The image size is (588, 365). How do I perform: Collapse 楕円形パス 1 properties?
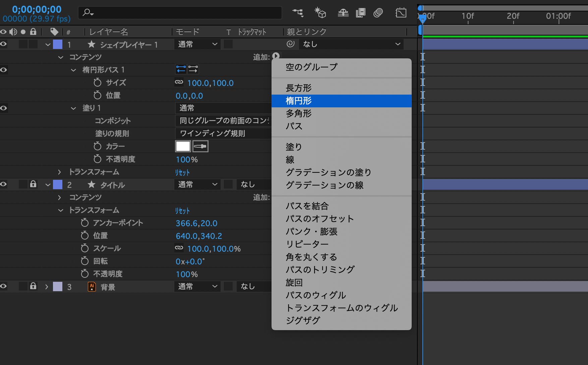pyautogui.click(x=73, y=70)
